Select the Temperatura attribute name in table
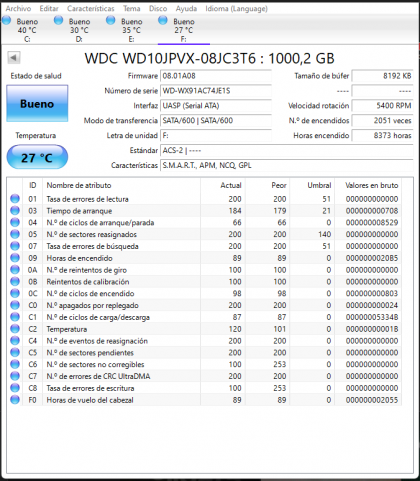The width and height of the screenshot is (420, 481). 67,329
